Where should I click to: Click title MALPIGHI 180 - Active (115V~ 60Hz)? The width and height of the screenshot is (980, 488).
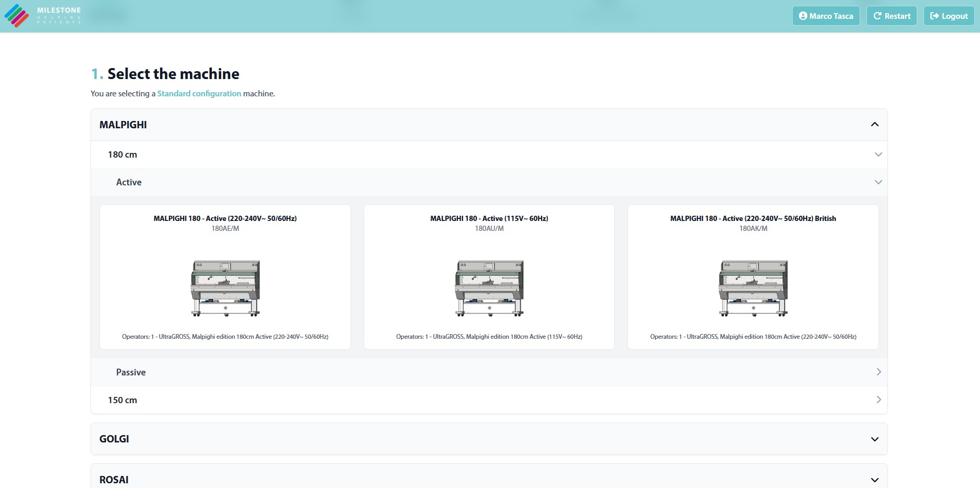tap(489, 218)
